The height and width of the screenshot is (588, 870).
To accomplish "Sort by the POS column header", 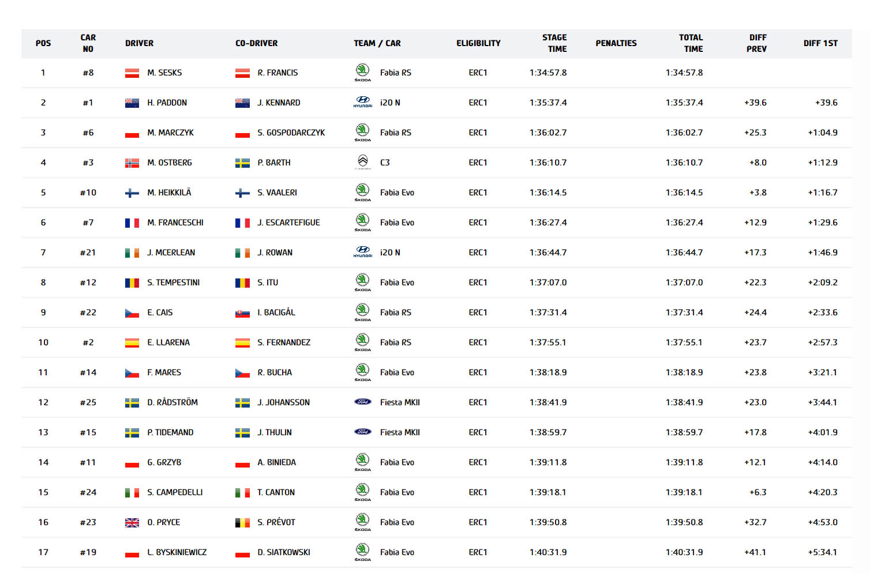I will (x=43, y=43).
